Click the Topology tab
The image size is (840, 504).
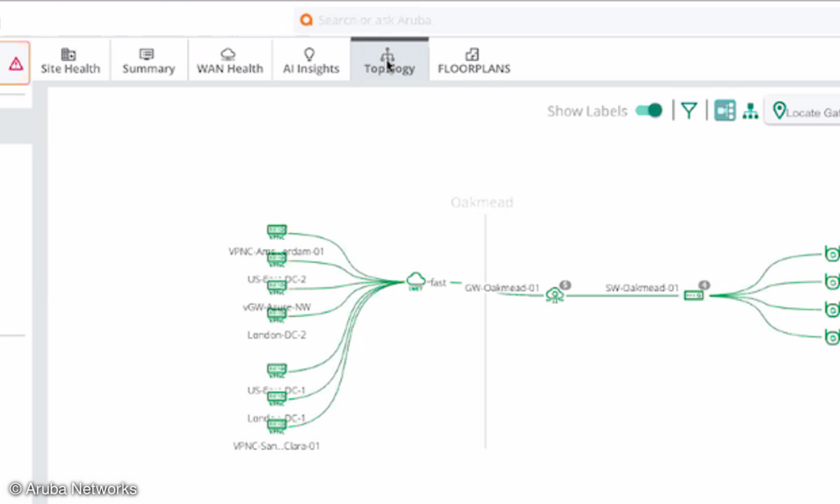tap(389, 61)
